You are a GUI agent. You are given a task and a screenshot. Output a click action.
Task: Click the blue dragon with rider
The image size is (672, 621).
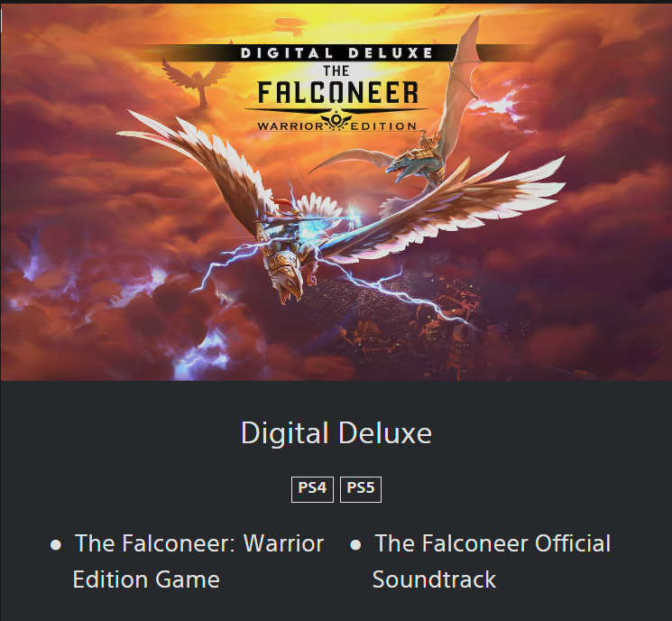(x=411, y=161)
